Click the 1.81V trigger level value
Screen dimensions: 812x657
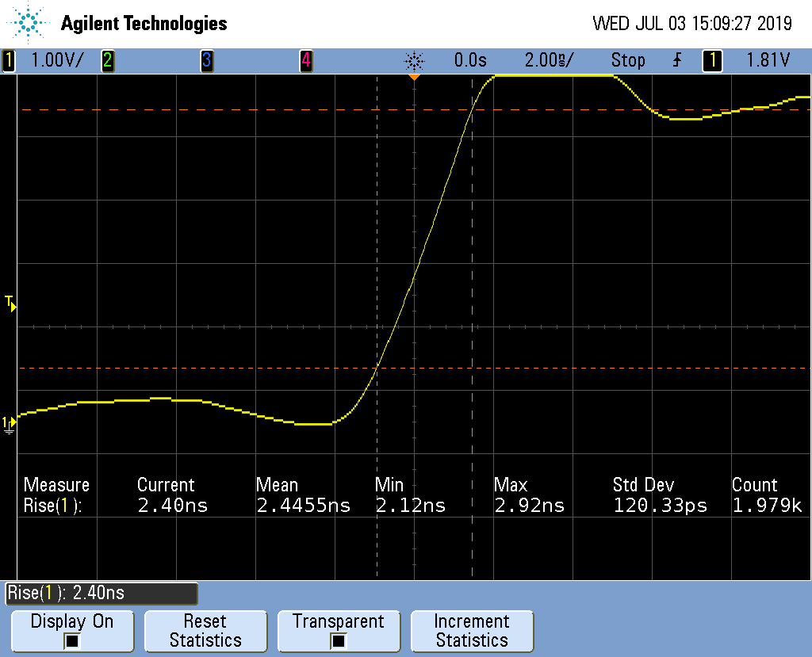[x=768, y=60]
